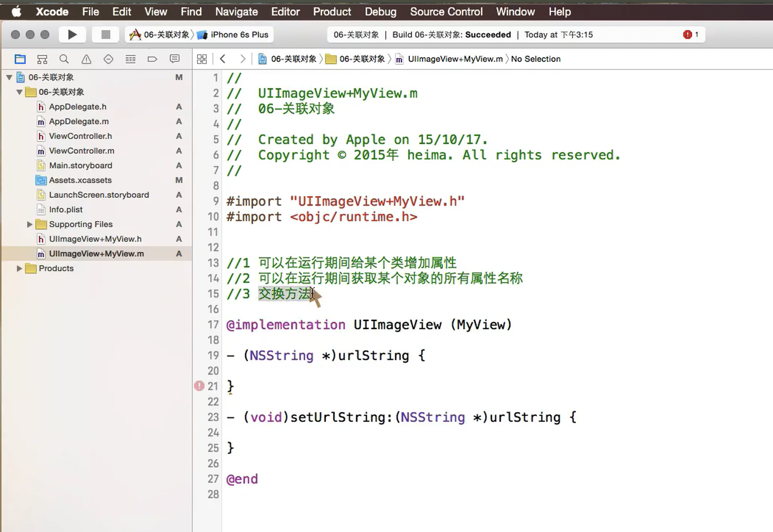Open the Project navigator folder icon
The height and width of the screenshot is (532, 773).
(20, 59)
